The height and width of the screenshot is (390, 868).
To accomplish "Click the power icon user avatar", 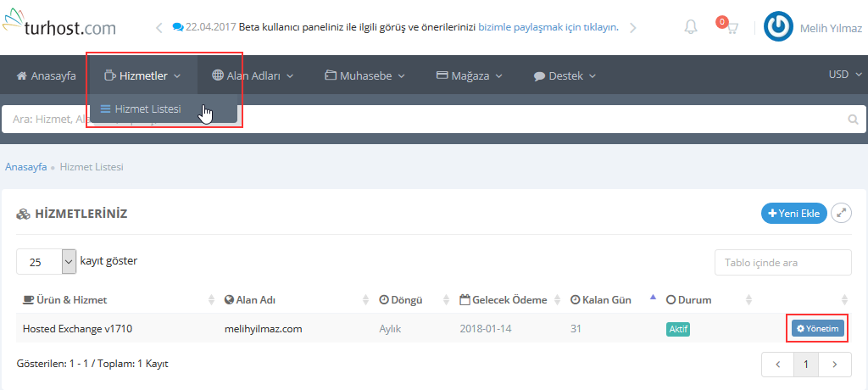I will tap(778, 27).
